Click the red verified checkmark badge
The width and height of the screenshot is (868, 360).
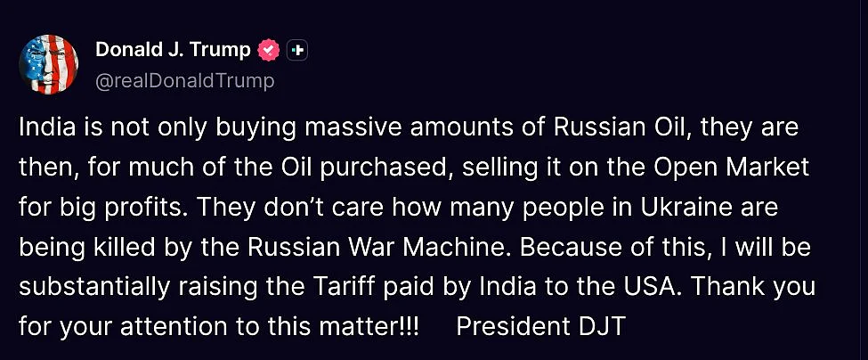[x=269, y=51]
